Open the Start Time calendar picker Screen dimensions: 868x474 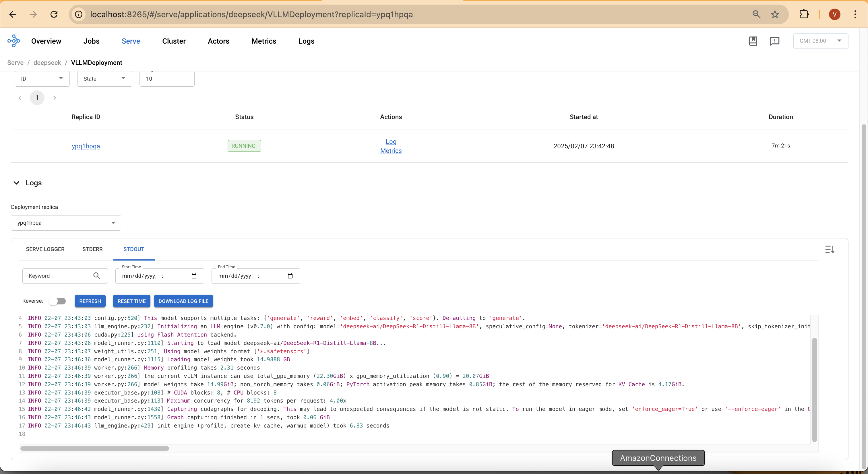pos(194,276)
